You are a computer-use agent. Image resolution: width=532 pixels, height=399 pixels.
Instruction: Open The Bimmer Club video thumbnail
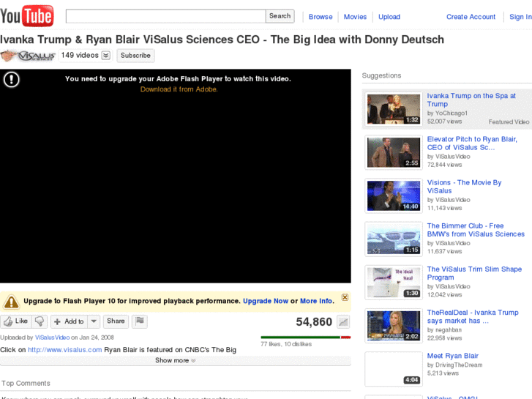click(394, 239)
